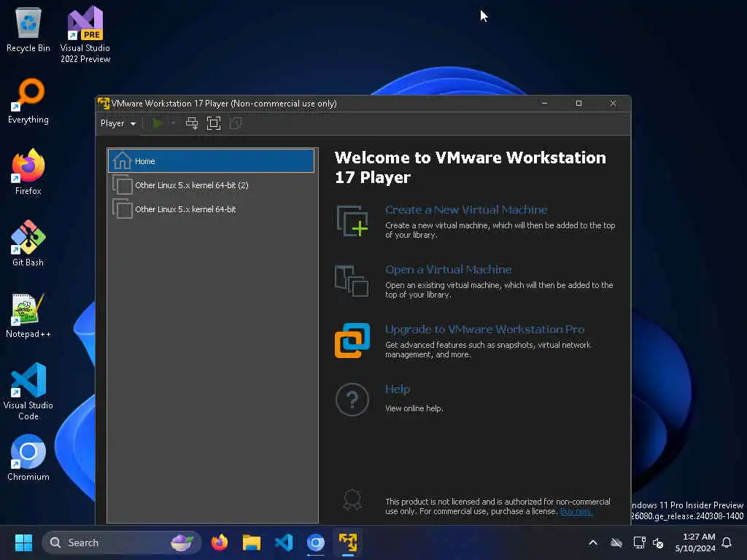The width and height of the screenshot is (747, 560).
Task: Click the OneDrive cloud tray icon
Action: tap(616, 542)
